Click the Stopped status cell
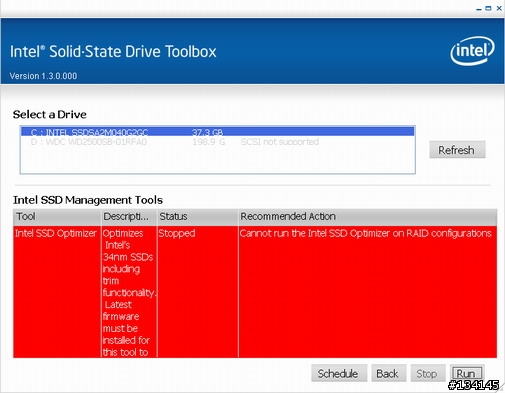 (198, 292)
